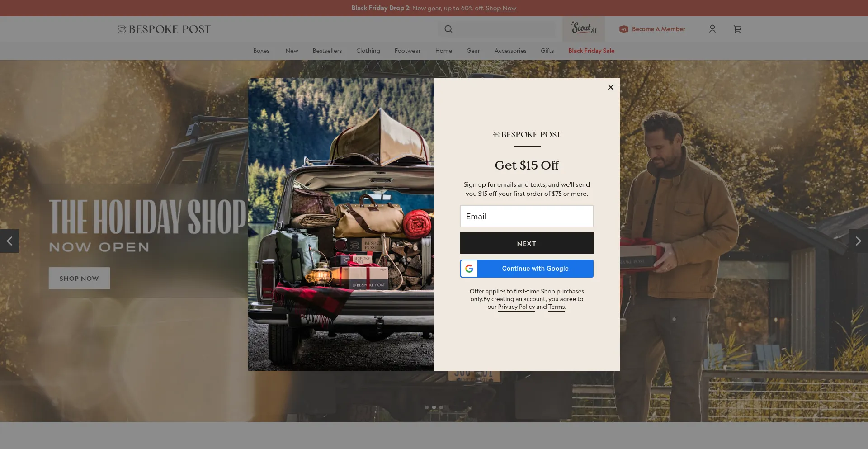Expand the Footwear category menu
The image size is (868, 449).
point(407,51)
